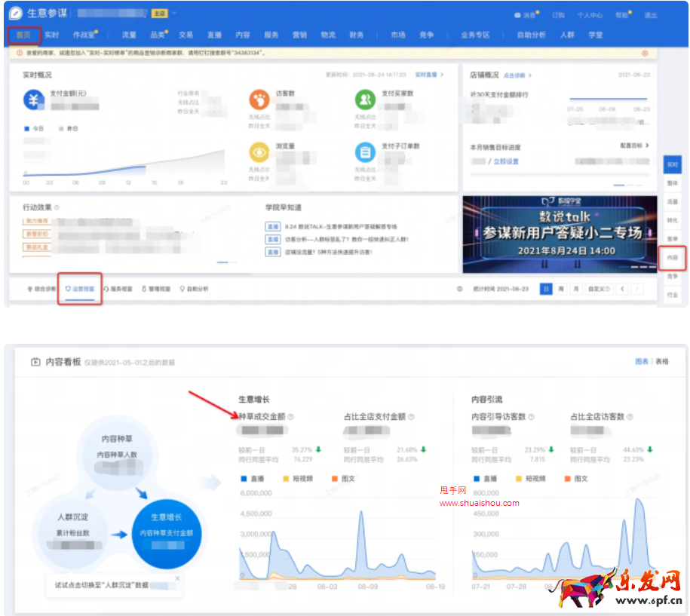Expand the 自定义 date range dropdown
This screenshot has height=616, width=690.
point(599,289)
